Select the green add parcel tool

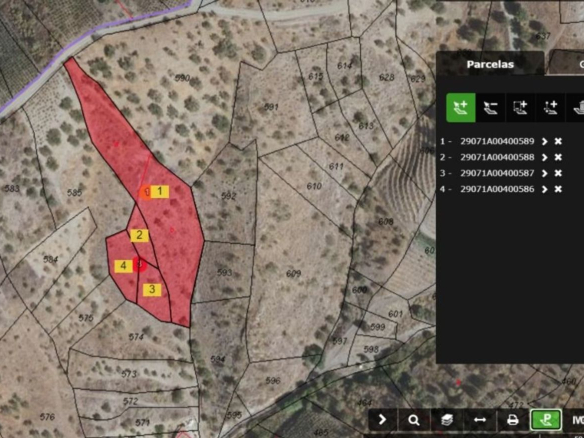coord(461,108)
